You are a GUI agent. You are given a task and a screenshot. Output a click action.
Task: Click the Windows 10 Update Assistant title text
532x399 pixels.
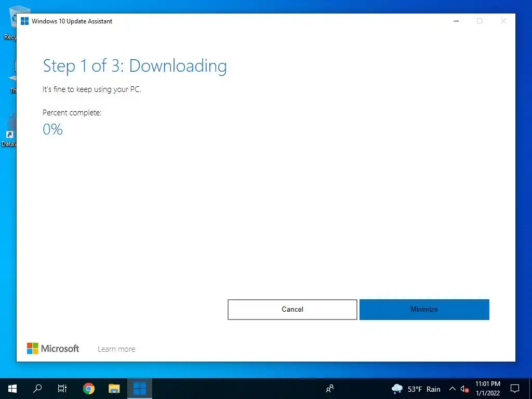[x=72, y=21]
